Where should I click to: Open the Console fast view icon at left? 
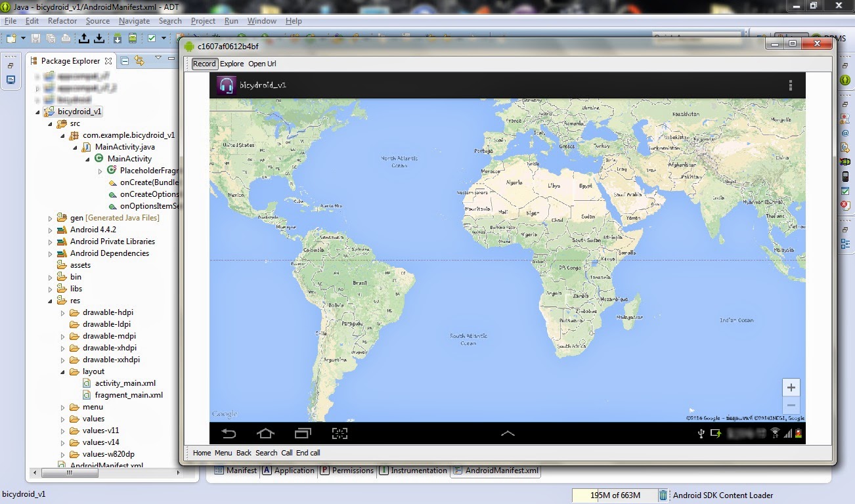[x=11, y=79]
